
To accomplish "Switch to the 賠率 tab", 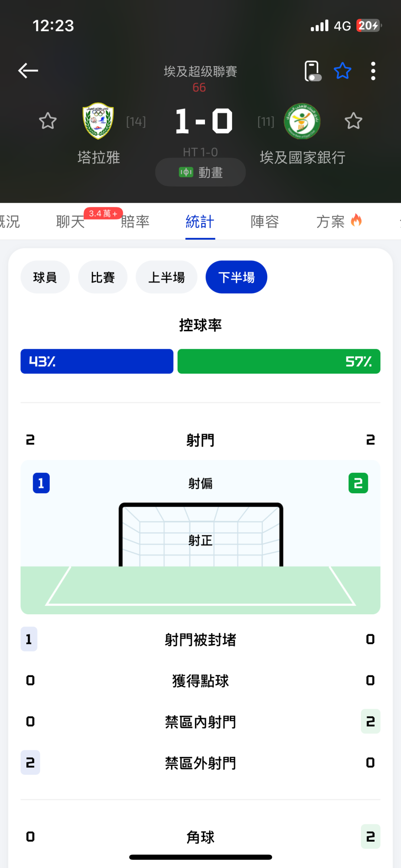I will 135,222.
